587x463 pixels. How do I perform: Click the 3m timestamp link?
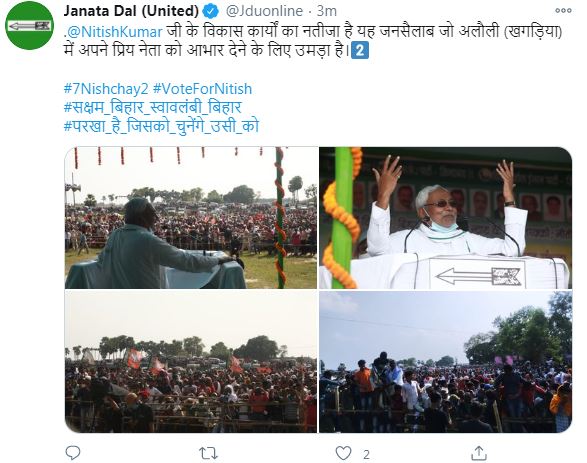(327, 11)
